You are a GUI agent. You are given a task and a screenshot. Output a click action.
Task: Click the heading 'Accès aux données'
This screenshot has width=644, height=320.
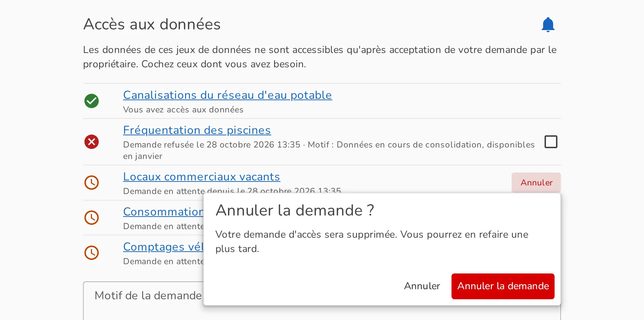coord(152,24)
